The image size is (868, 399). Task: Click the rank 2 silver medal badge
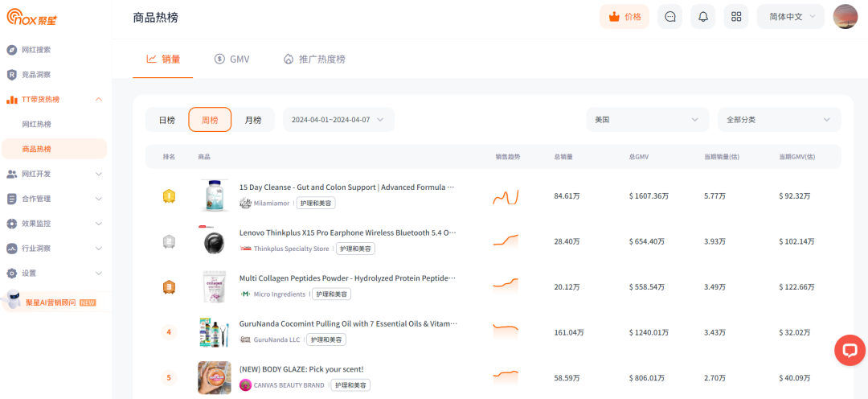[169, 241]
